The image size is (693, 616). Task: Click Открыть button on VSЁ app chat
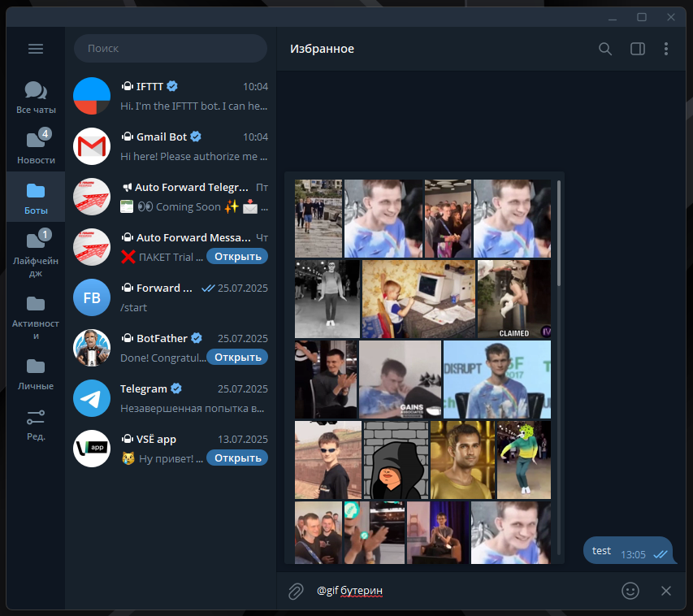(x=237, y=458)
